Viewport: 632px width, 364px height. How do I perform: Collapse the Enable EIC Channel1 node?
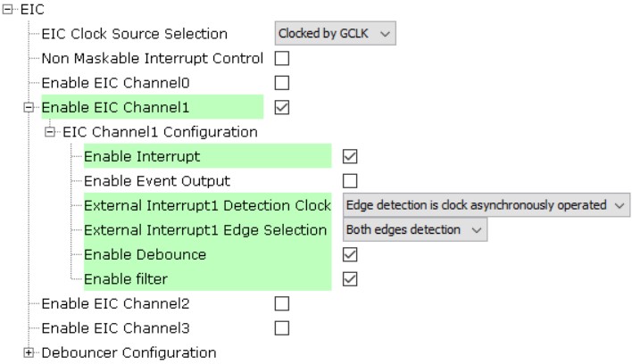[x=29, y=108]
